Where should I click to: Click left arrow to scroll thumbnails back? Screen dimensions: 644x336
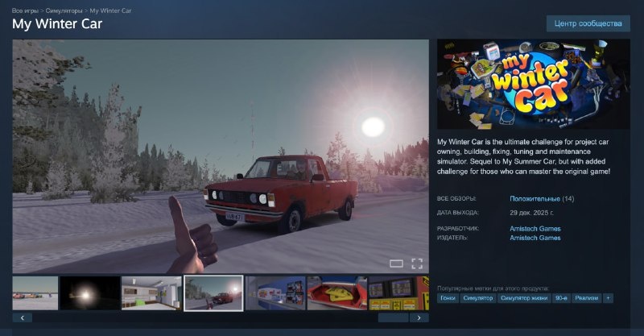[x=23, y=317]
